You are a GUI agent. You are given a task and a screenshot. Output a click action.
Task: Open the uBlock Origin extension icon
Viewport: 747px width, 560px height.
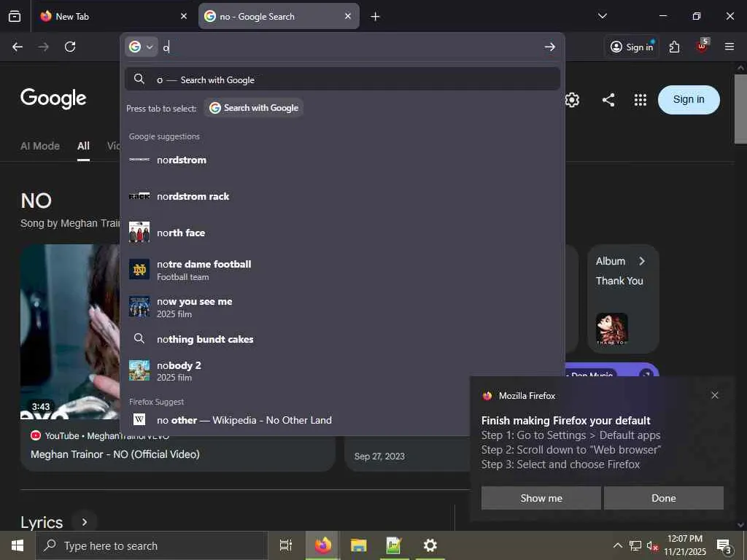(x=703, y=46)
